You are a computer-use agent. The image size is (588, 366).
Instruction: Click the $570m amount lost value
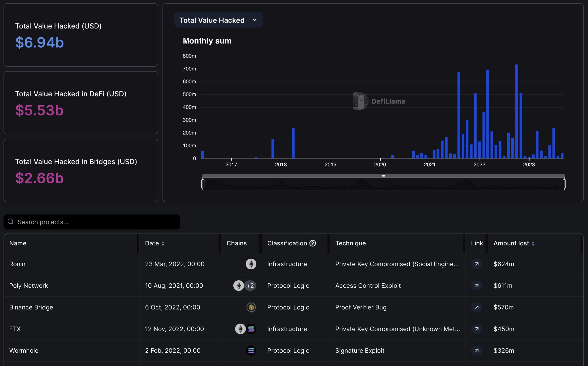point(503,307)
